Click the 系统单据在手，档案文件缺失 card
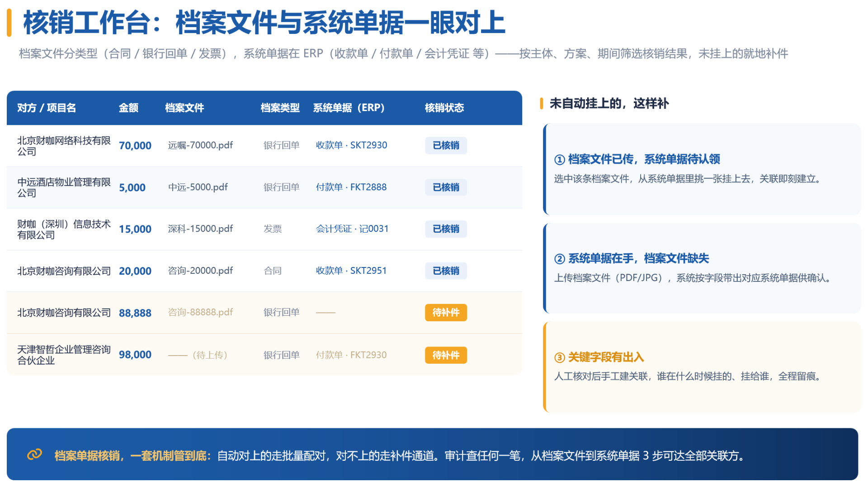Screen dimensions: 868x487 702,268
